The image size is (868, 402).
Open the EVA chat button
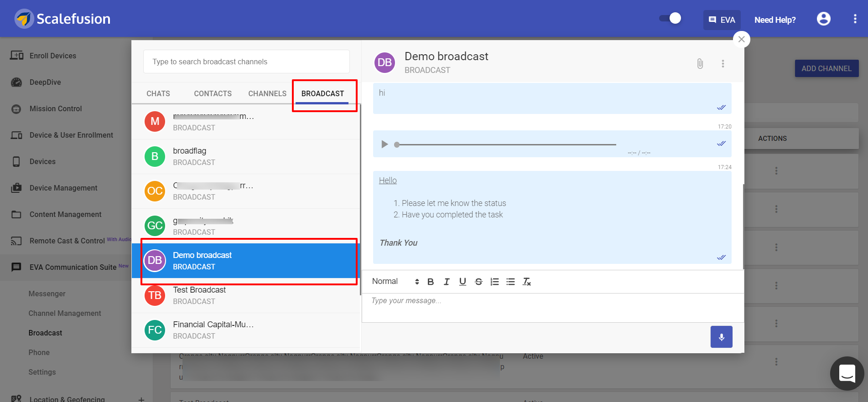[722, 20]
